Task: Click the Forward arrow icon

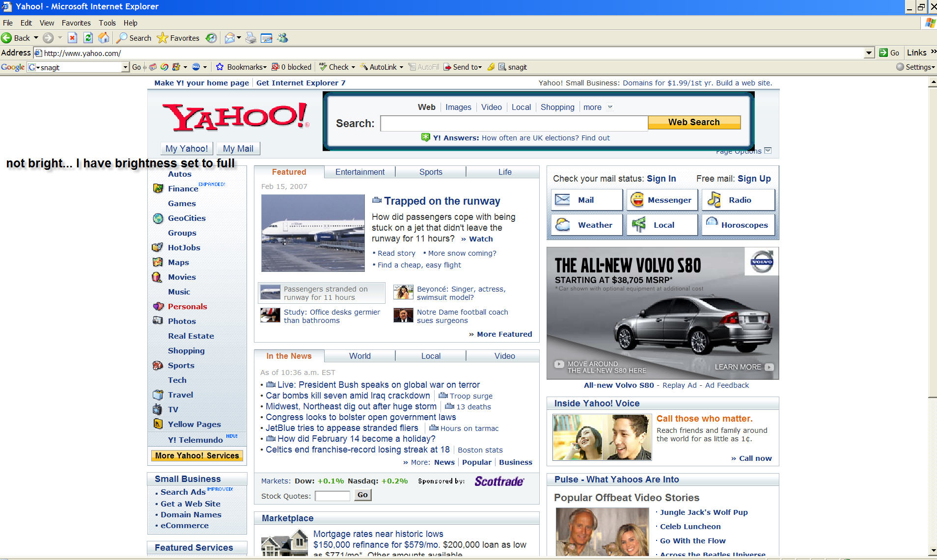Action: pyautogui.click(x=48, y=38)
